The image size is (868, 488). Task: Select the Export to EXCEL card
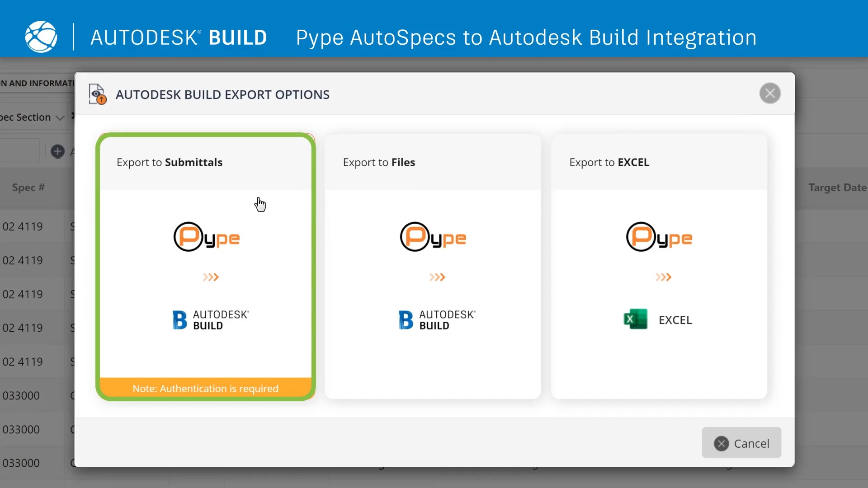pos(659,267)
